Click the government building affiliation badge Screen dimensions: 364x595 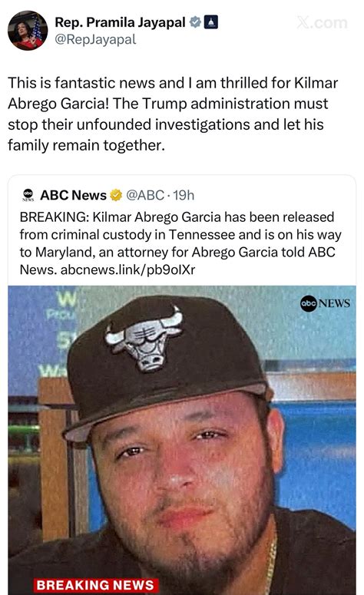pos(211,22)
